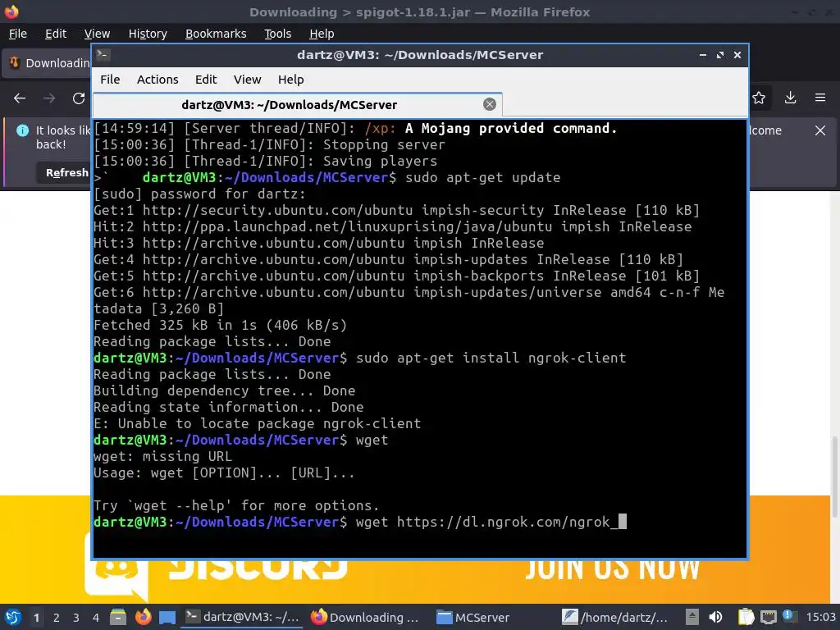Open Firefox Edit menu
Screen dimensions: 840x630
coord(56,34)
